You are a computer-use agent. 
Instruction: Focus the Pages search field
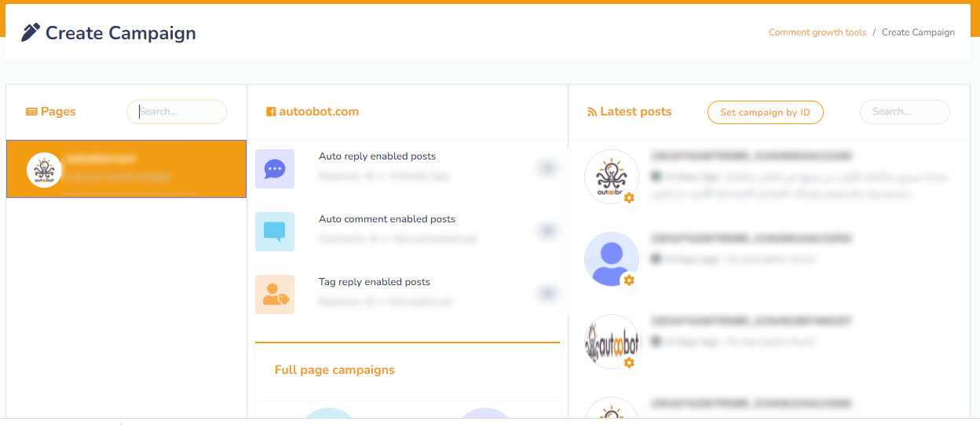click(177, 112)
